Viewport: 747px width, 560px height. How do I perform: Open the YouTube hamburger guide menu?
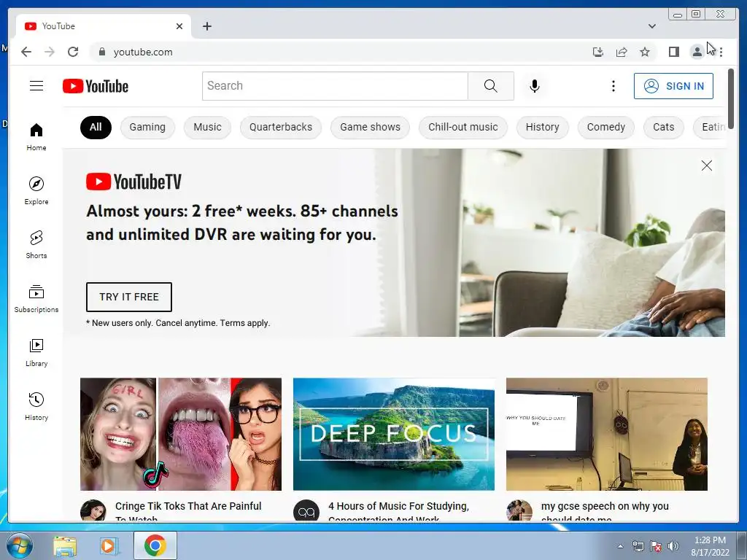[36, 86]
